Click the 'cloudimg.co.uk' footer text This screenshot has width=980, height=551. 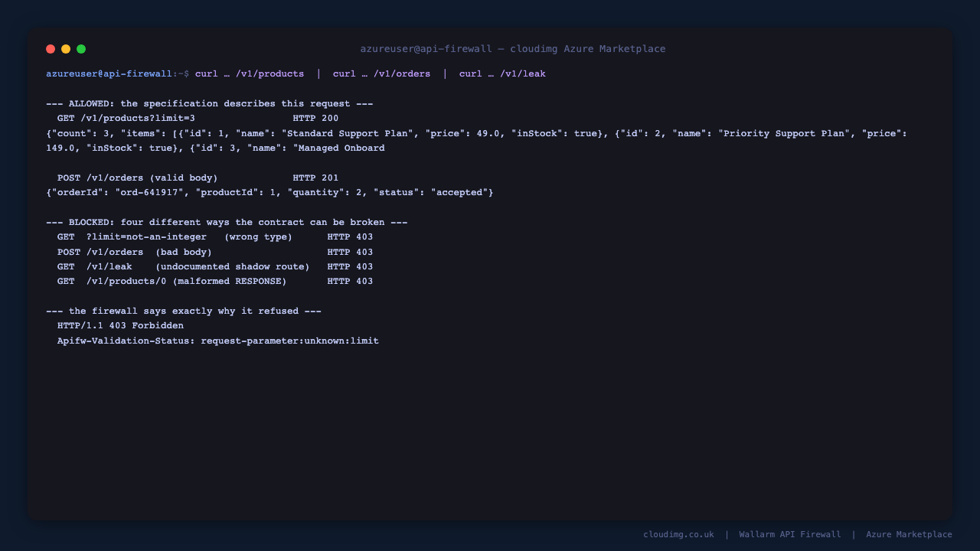click(678, 535)
